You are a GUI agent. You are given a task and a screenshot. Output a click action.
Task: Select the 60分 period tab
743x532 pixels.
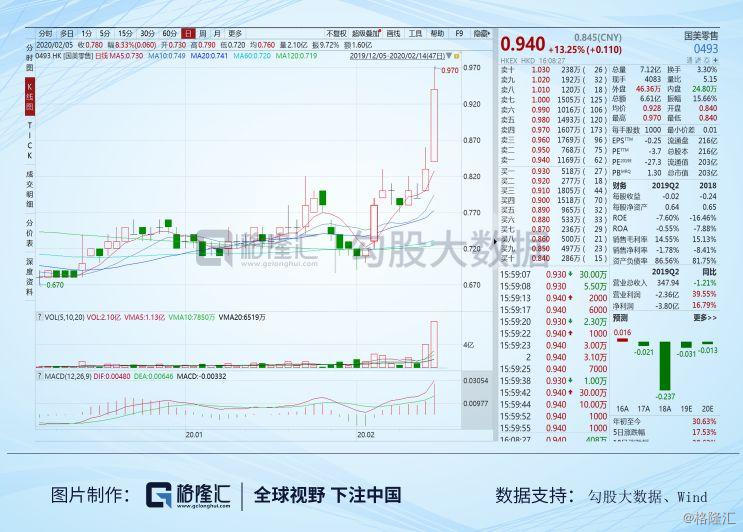tap(169, 33)
